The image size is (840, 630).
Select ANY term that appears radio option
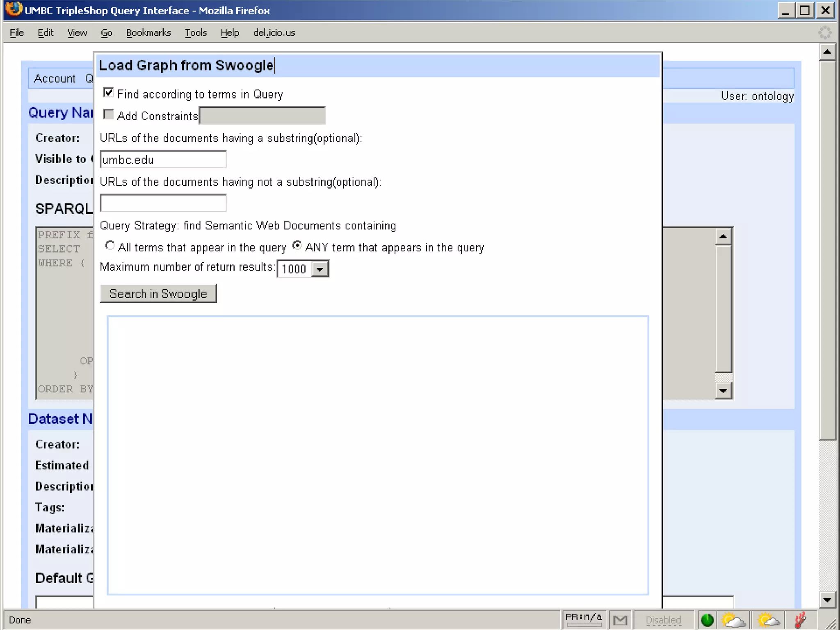(x=297, y=246)
